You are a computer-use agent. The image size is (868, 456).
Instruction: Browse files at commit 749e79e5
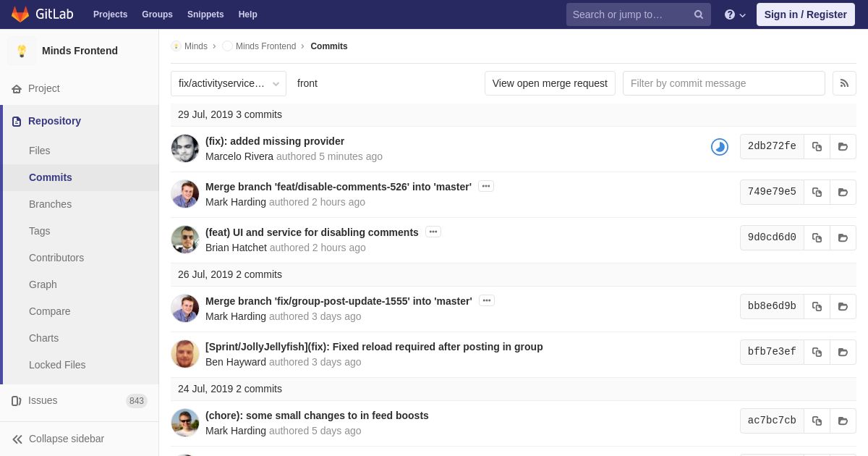(843, 192)
